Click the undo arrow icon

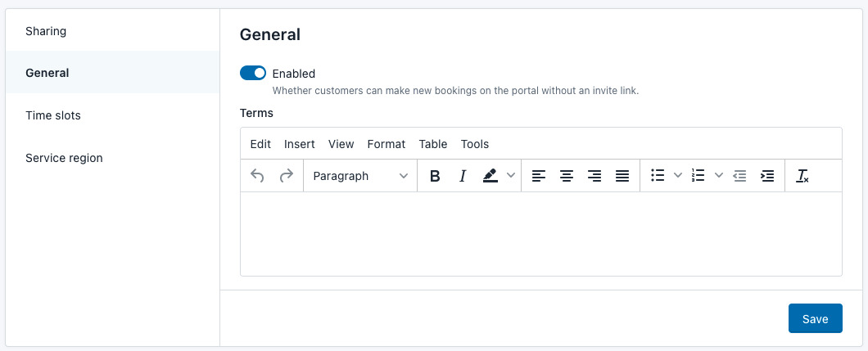point(257,176)
